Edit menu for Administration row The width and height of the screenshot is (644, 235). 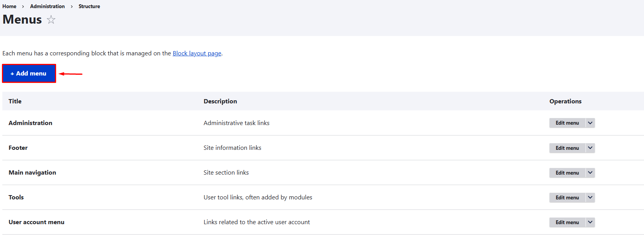point(567,123)
